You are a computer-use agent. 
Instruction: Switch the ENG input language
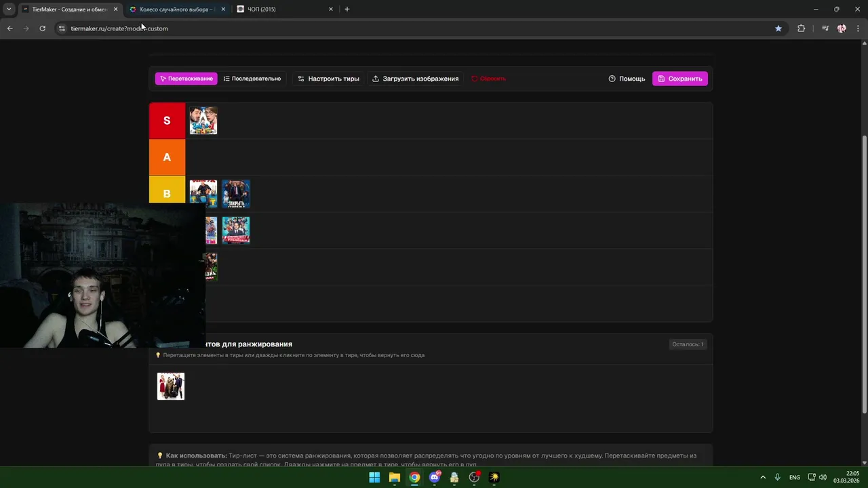click(795, 477)
